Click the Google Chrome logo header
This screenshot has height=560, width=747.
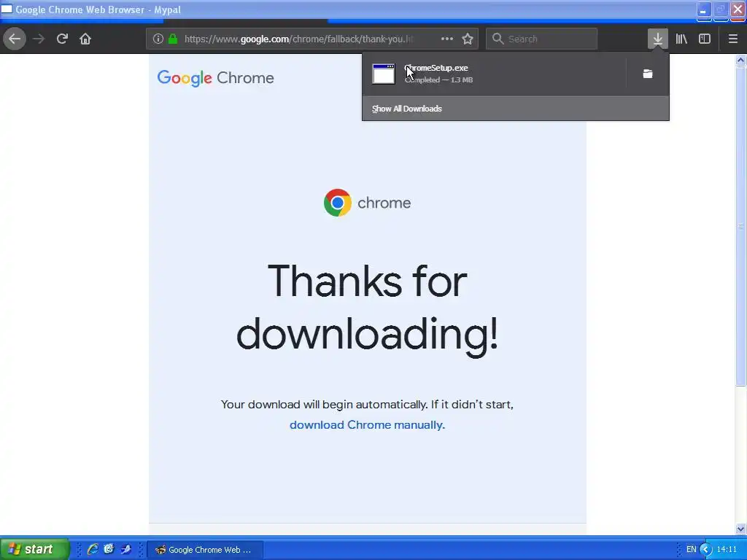[x=216, y=78]
